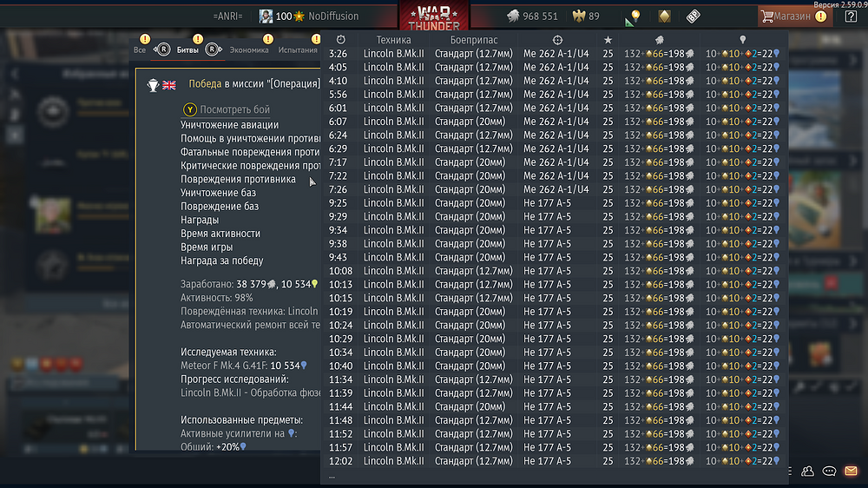This screenshot has width=868, height=488.
Task: Open the mail envelope icon
Action: click(851, 471)
